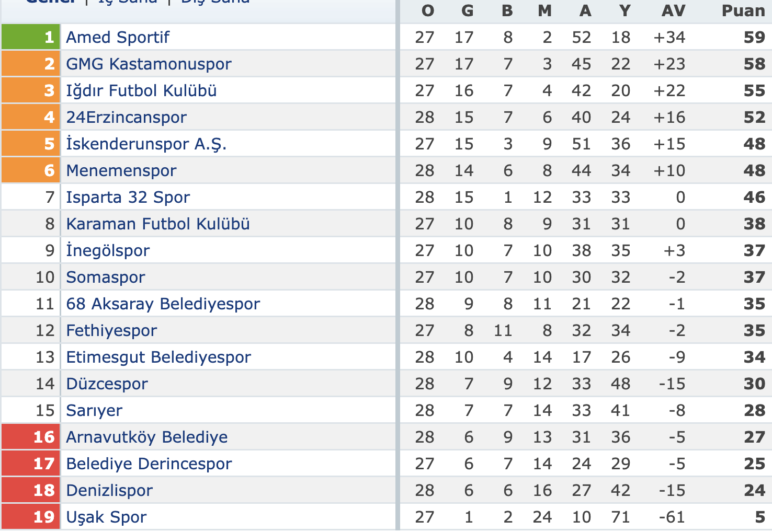Open Isparta 32 Spor link
The width and height of the screenshot is (772, 532).
pyautogui.click(x=128, y=197)
